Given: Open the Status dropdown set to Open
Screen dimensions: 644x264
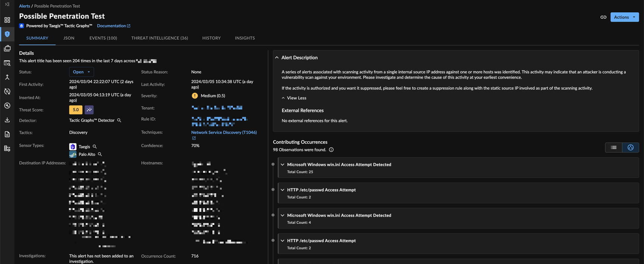Looking at the screenshot, I should (82, 72).
